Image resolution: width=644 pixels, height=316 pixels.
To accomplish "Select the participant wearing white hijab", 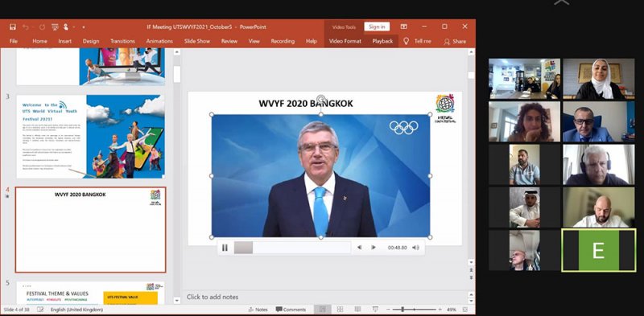I will [x=598, y=79].
